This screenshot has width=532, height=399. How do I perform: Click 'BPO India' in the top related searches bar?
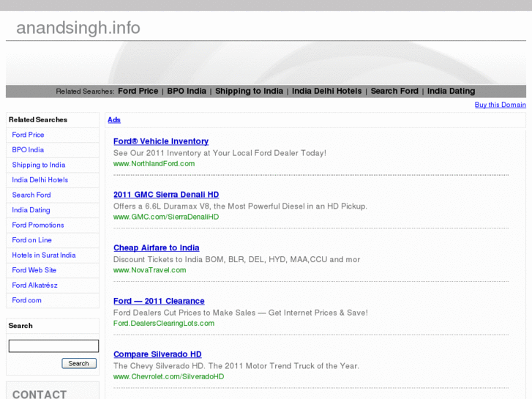point(187,91)
